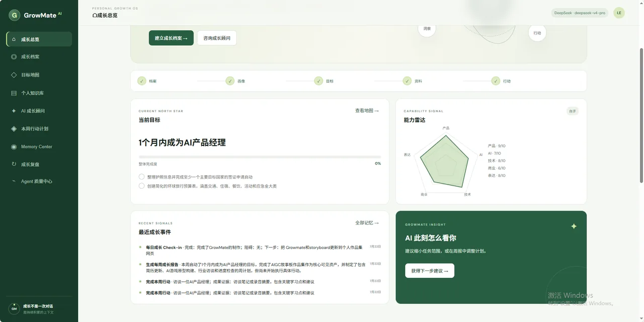Viewport: 644px width, 322px height.
Task: Click the 1个月内成为AI产品经理 goal title
Action: pyautogui.click(x=182, y=143)
